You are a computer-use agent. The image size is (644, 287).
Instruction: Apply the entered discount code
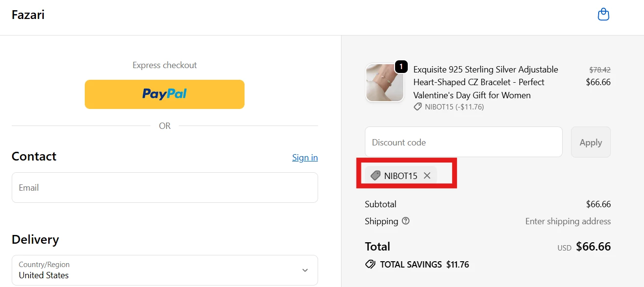coord(590,142)
